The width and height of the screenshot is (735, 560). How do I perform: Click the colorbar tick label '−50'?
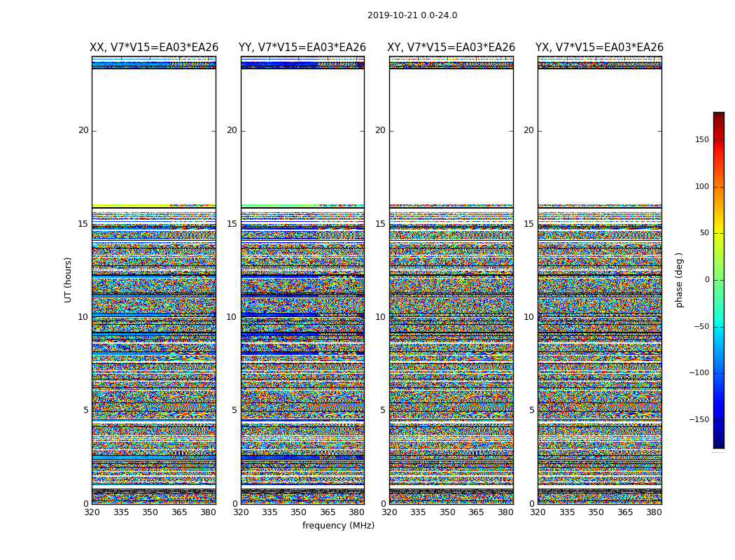pyautogui.click(x=701, y=326)
